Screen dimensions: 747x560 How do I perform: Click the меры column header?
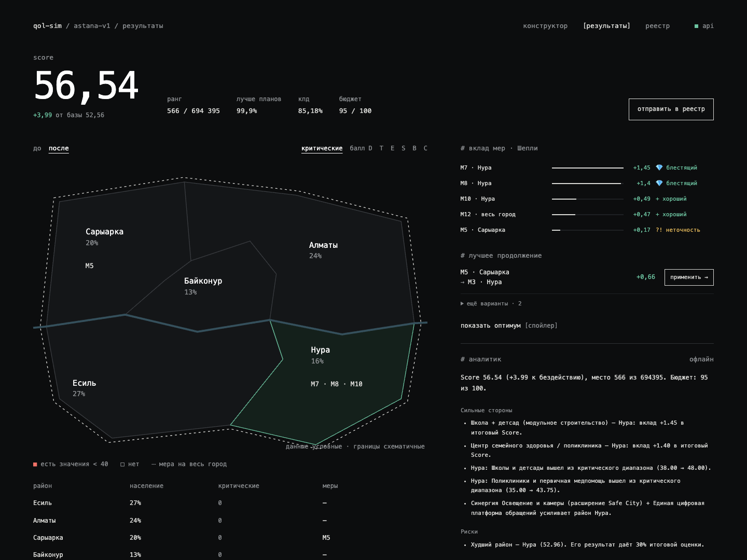(330, 486)
